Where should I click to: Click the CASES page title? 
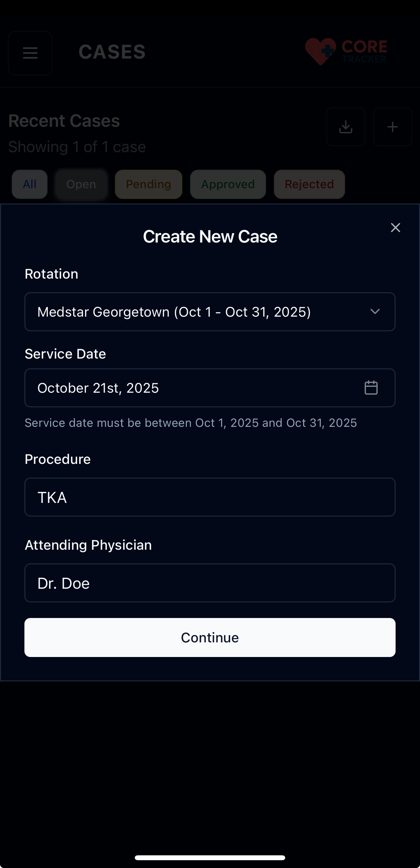112,52
